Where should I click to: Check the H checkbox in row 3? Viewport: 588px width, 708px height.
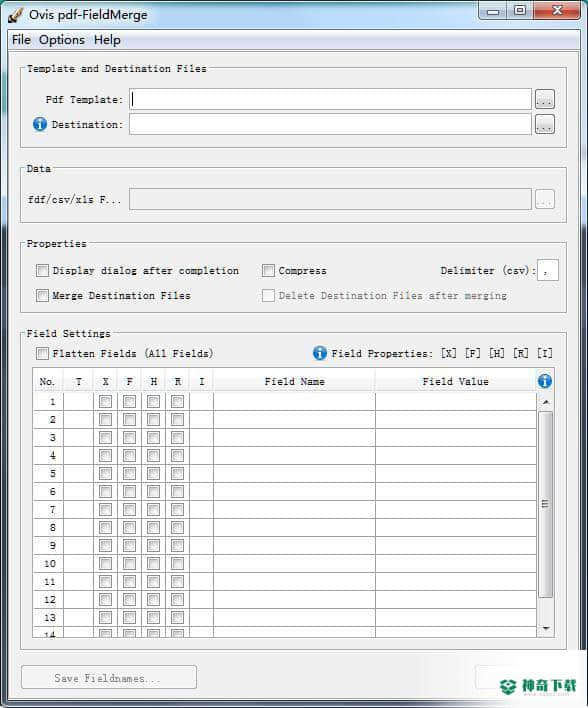pos(153,438)
